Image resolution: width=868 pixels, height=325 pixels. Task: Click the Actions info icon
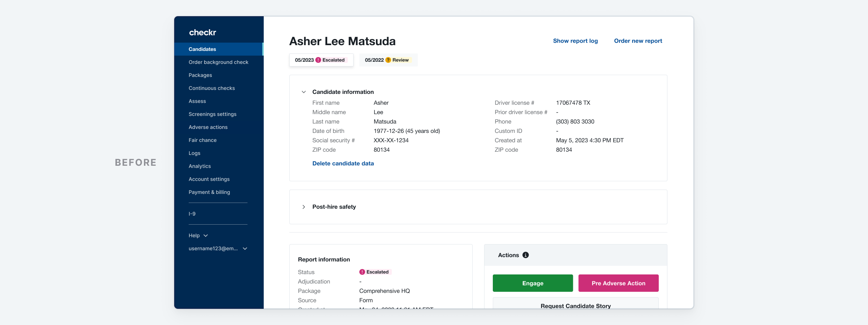point(526,255)
